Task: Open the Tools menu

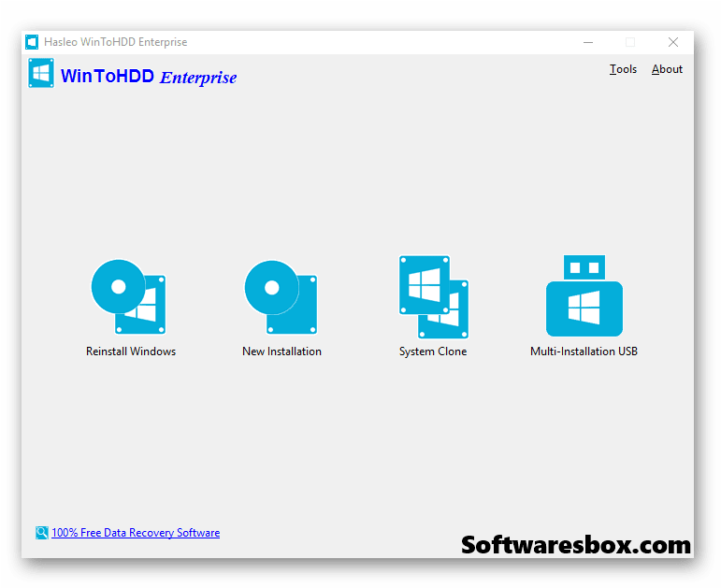Action: coord(623,69)
